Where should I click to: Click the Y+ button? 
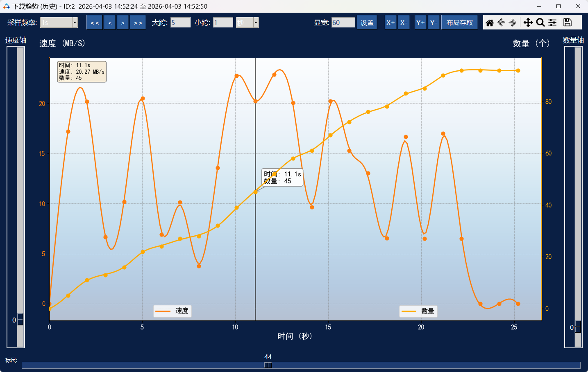[420, 23]
